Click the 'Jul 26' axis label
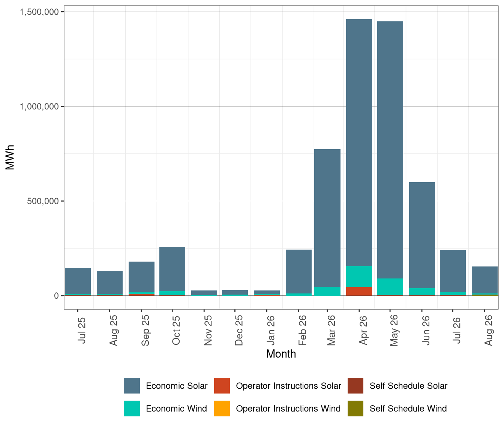 tap(457, 331)
